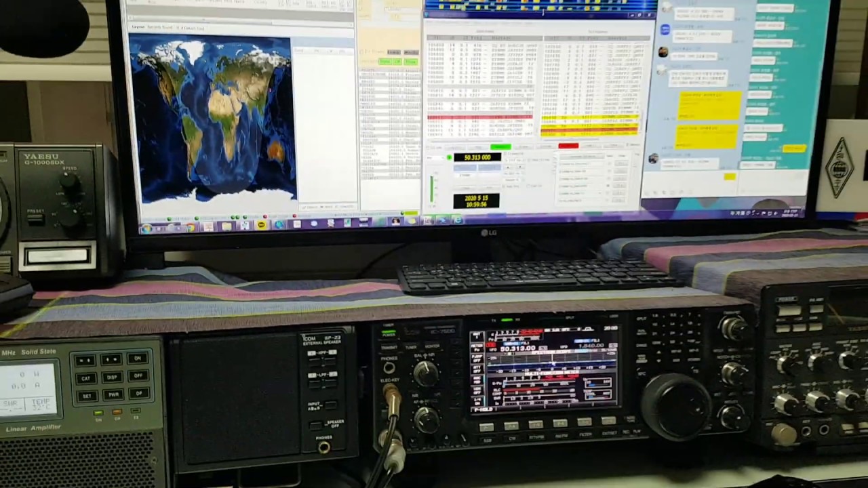
Task: Click the Halt Tx button
Action: [591, 146]
